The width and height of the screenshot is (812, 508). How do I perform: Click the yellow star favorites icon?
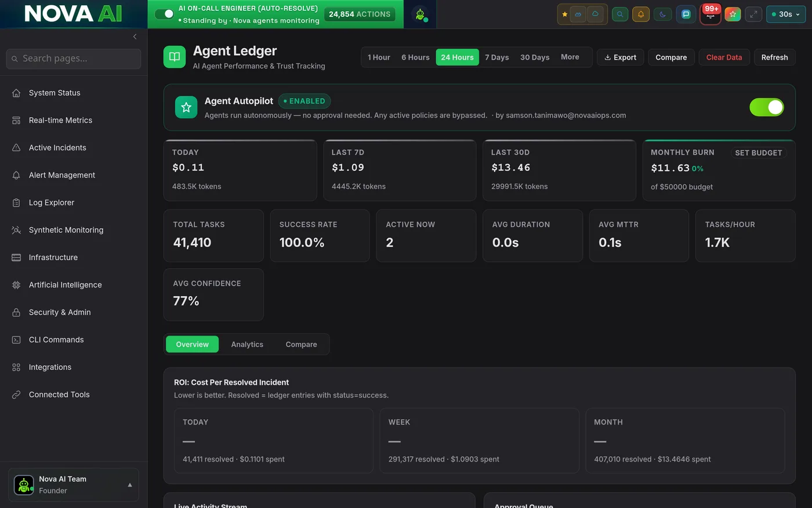pyautogui.click(x=565, y=15)
